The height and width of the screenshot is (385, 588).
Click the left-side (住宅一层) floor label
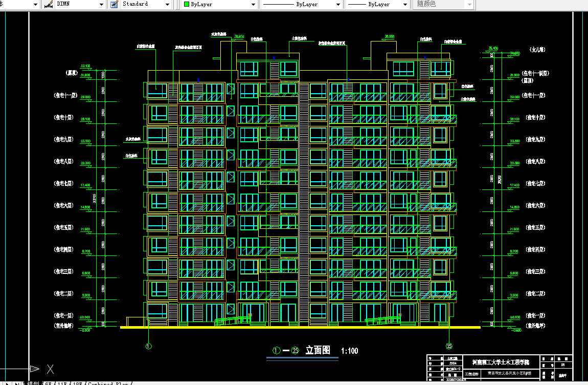(64, 315)
